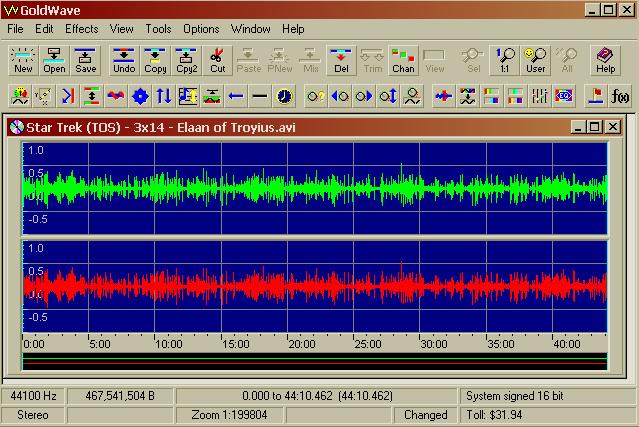The width and height of the screenshot is (639, 427).
Task: Open the Shape Volume icon
Action: 412,96
